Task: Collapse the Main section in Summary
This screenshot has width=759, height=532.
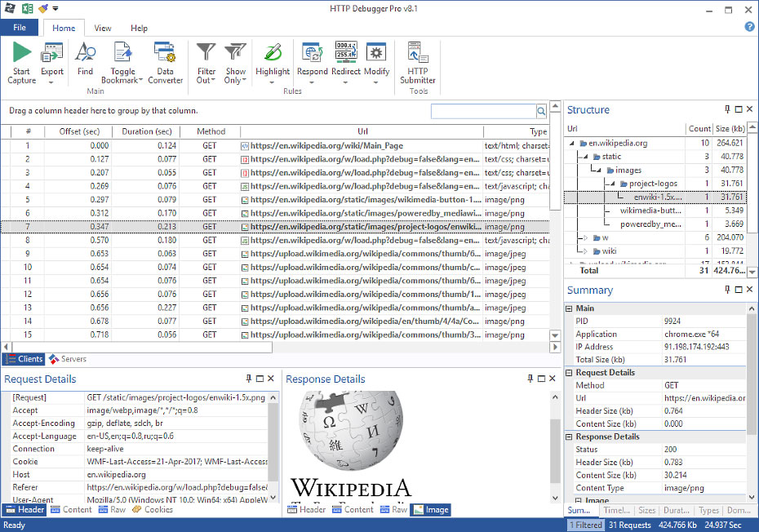Action: (570, 308)
